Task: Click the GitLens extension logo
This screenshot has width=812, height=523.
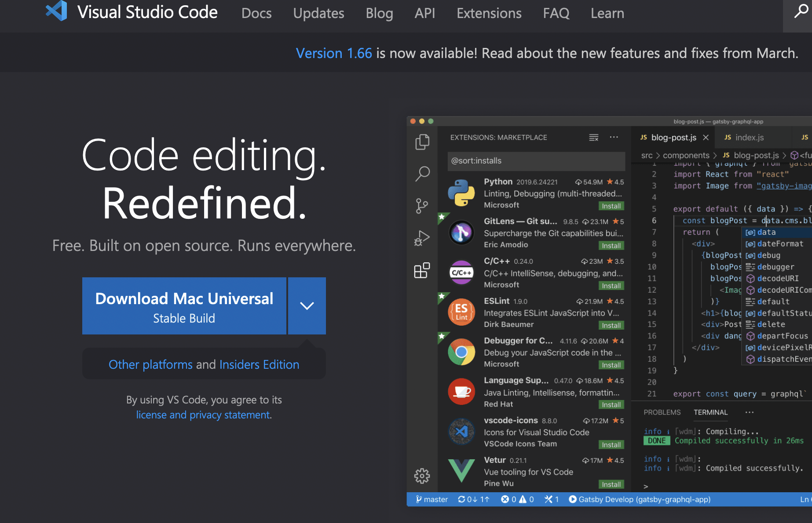Action: coord(461,232)
